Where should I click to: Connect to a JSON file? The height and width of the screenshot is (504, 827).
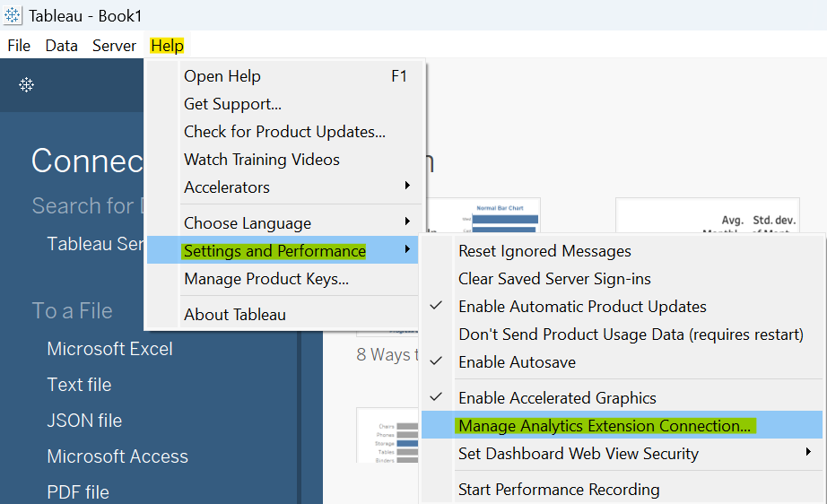84,421
